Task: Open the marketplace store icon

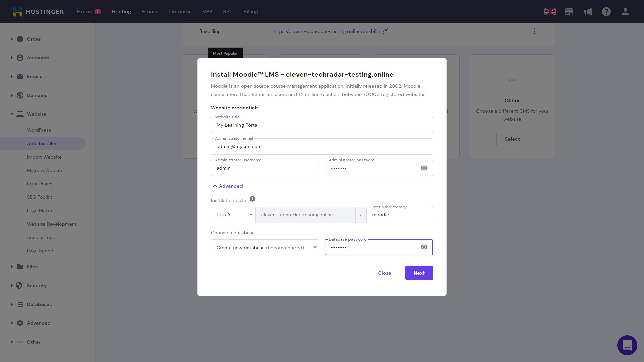Action: pos(569,12)
